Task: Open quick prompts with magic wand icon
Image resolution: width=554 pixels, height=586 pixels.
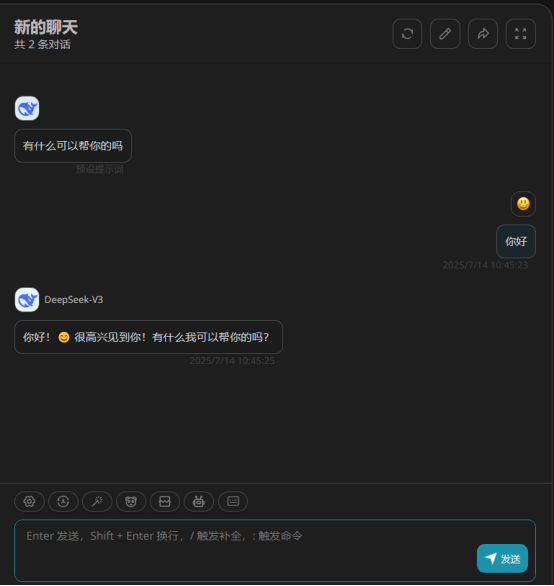Action: [x=97, y=501]
